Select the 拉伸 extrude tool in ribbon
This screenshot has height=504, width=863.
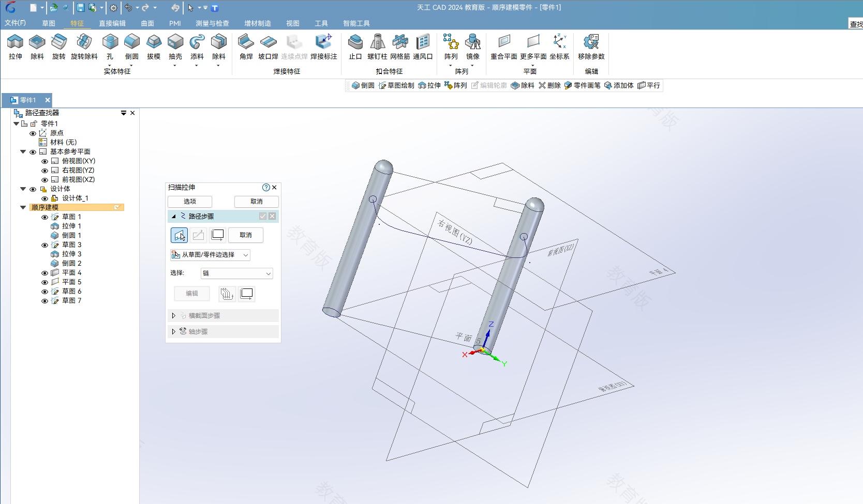pyautogui.click(x=16, y=47)
